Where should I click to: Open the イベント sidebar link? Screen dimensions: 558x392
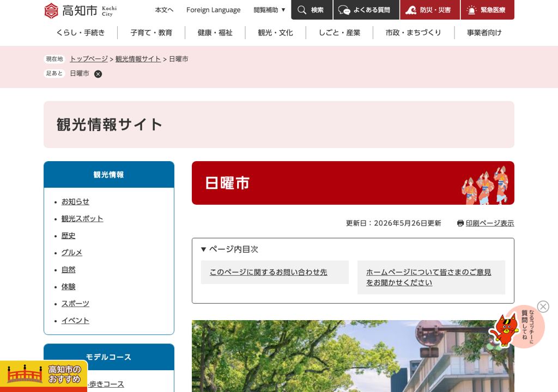[75, 321]
